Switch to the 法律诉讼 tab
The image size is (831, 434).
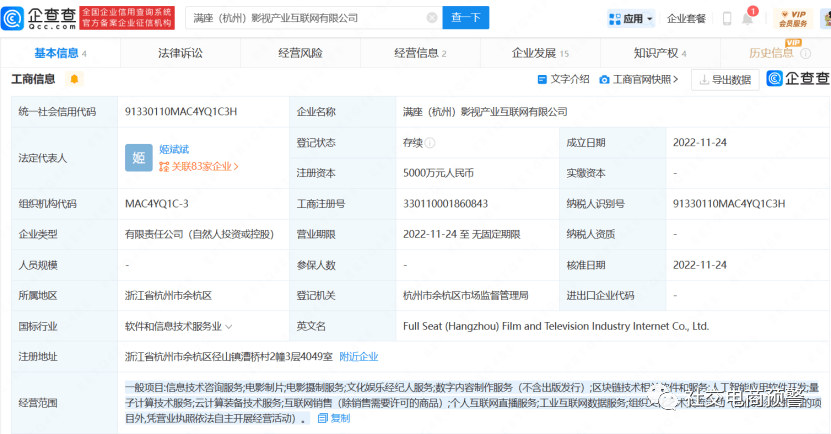tap(180, 53)
